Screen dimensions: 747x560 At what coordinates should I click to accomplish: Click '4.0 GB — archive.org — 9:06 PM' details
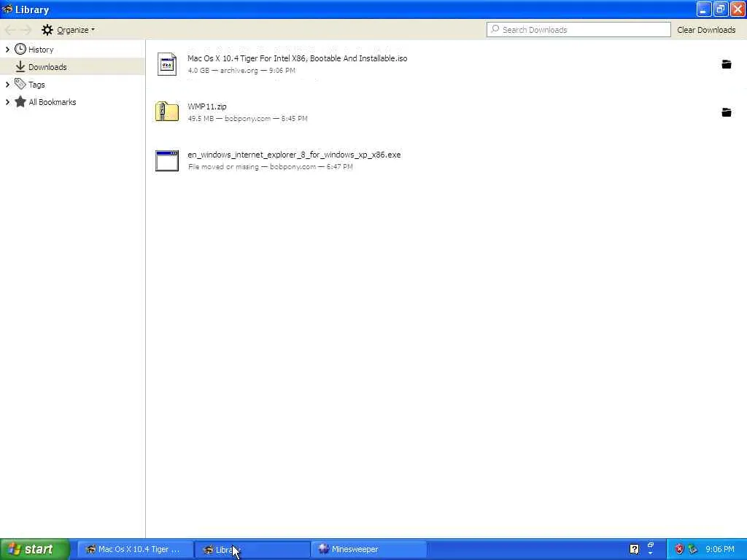(241, 71)
